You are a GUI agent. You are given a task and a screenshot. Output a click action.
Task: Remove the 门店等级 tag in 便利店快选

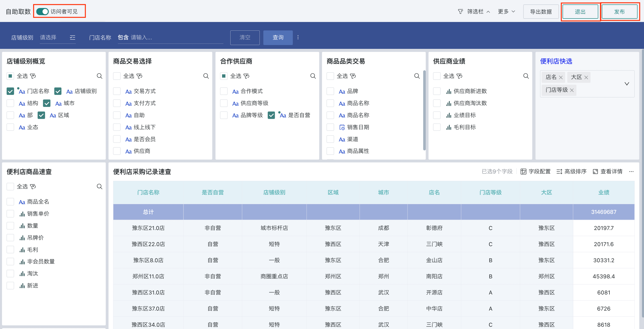[x=572, y=90]
